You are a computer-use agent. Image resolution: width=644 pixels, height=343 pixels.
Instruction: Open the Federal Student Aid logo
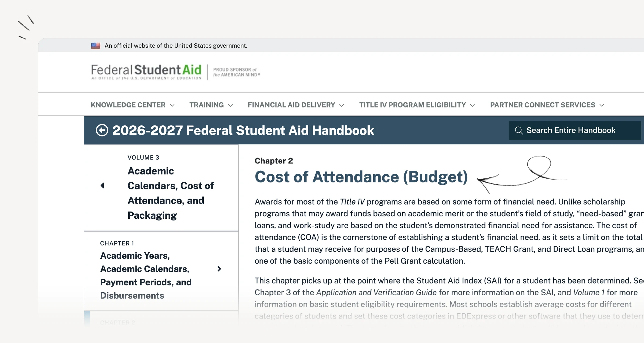(146, 72)
